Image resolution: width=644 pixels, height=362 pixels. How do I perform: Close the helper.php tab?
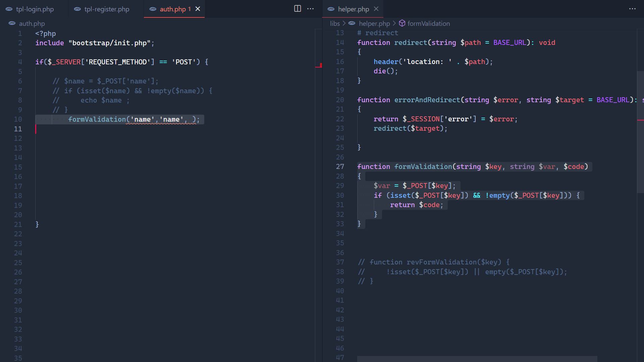tap(376, 9)
